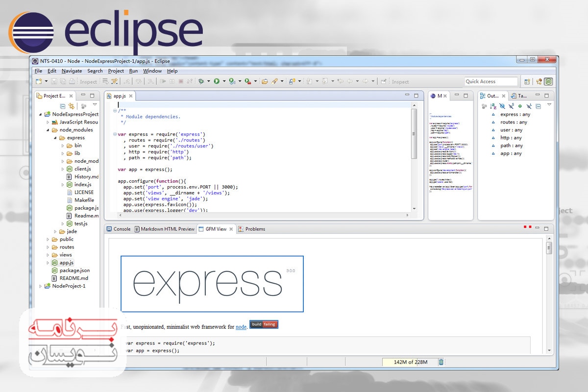Screen dimensions: 588x392
Task: Collapse all in Project Explorer
Action: click(63, 106)
